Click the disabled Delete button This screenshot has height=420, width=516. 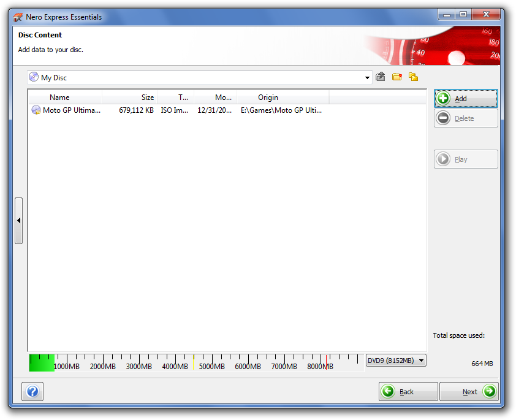click(x=466, y=118)
